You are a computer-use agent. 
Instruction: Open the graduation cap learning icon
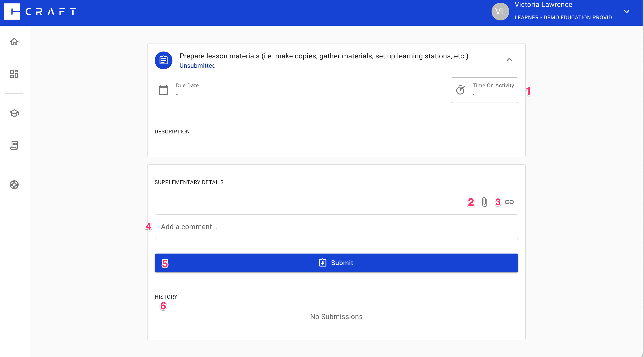click(14, 113)
